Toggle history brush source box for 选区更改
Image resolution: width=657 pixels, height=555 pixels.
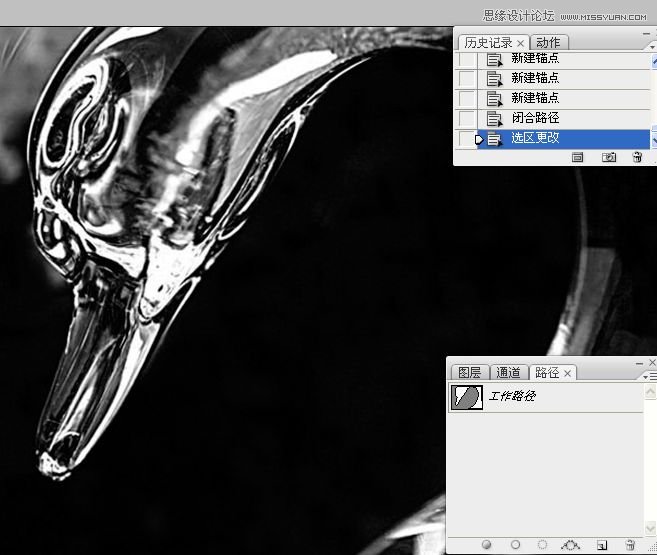(466, 139)
